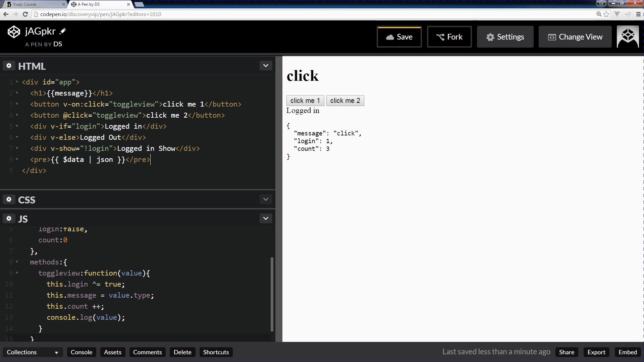
Task: Click the CSS panel title
Action: (x=26, y=200)
